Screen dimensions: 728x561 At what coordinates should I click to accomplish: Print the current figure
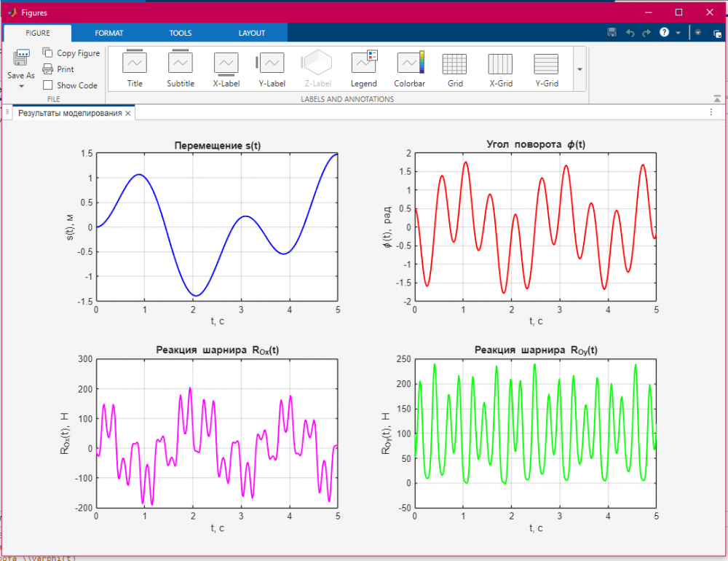pos(59,69)
